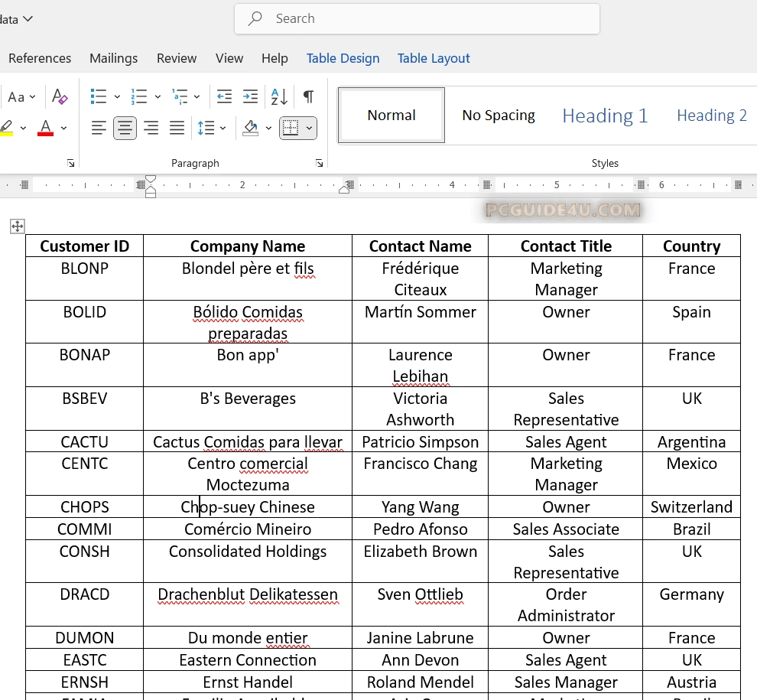Enable Justify text alignment
Image resolution: width=757 pixels, height=700 pixels.
(x=177, y=128)
